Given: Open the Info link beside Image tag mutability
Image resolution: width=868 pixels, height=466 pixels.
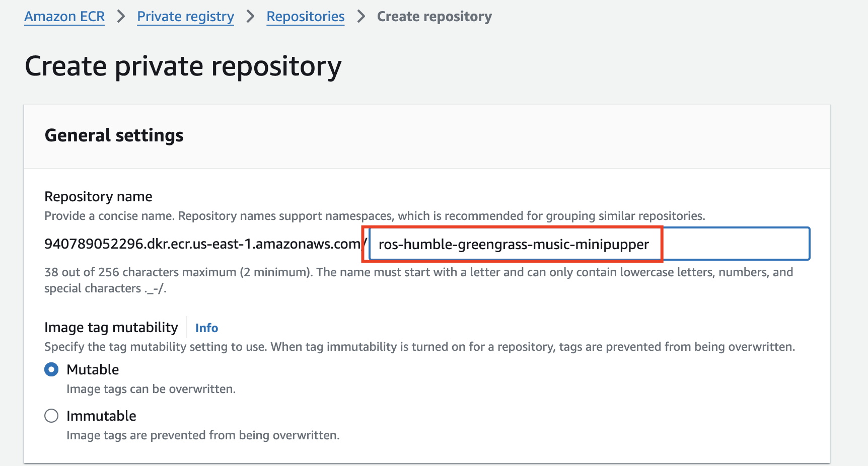Looking at the screenshot, I should (206, 328).
